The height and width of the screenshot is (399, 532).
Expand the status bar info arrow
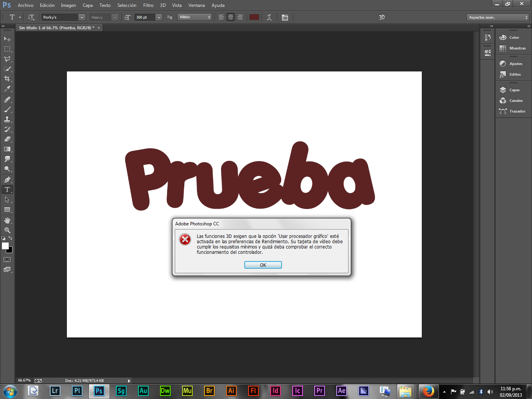tap(129, 381)
